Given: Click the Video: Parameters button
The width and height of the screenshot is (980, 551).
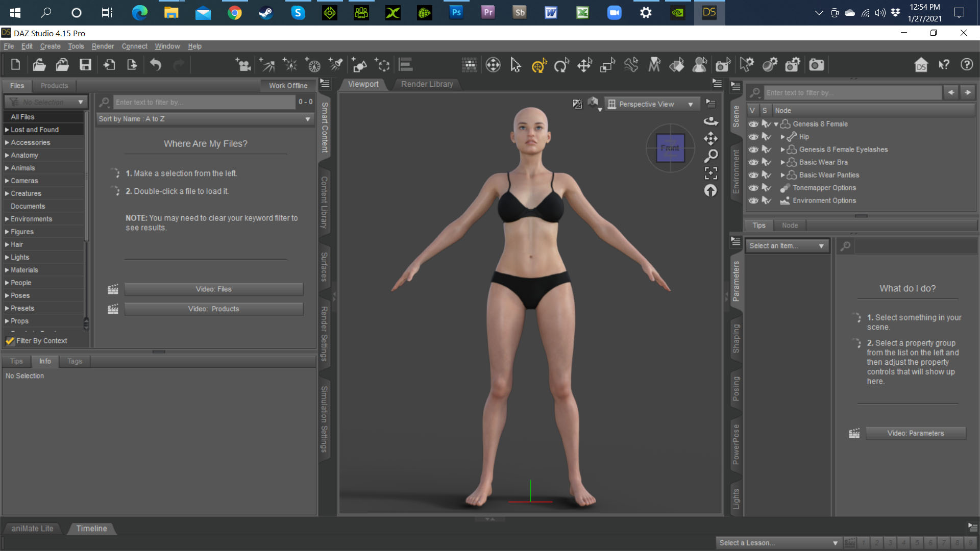Looking at the screenshot, I should [916, 433].
